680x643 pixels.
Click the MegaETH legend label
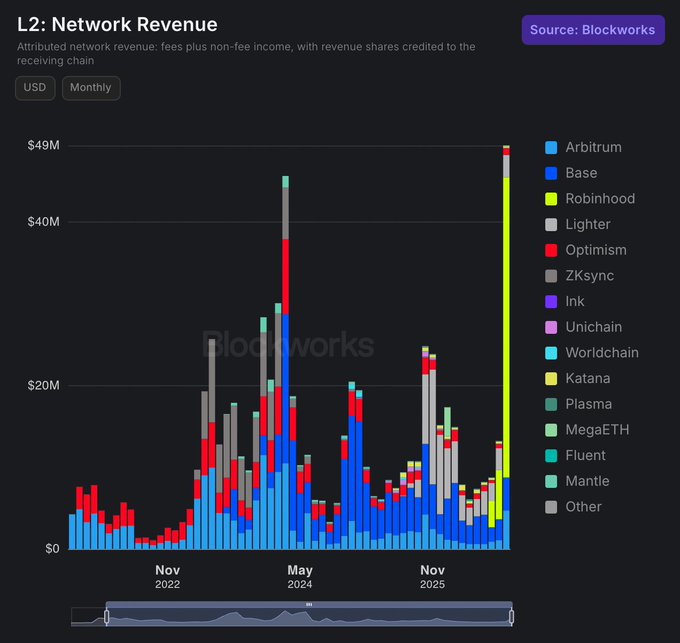tap(597, 430)
